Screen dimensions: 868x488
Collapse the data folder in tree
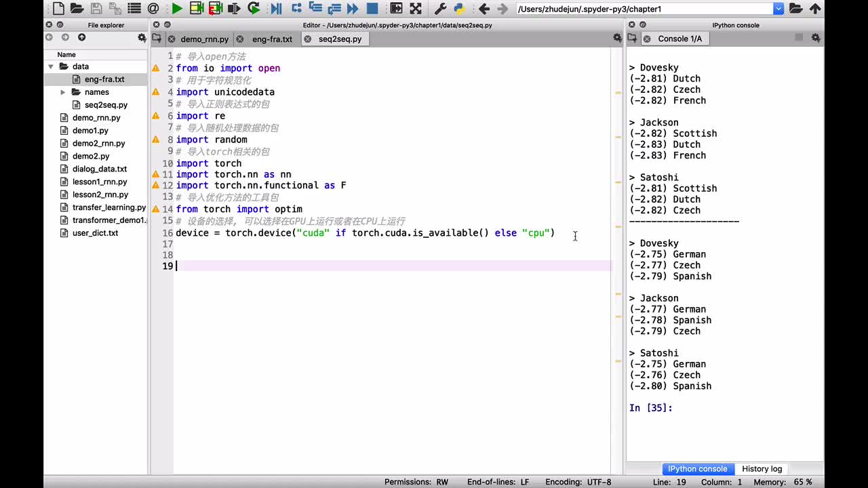pyautogui.click(x=51, y=66)
